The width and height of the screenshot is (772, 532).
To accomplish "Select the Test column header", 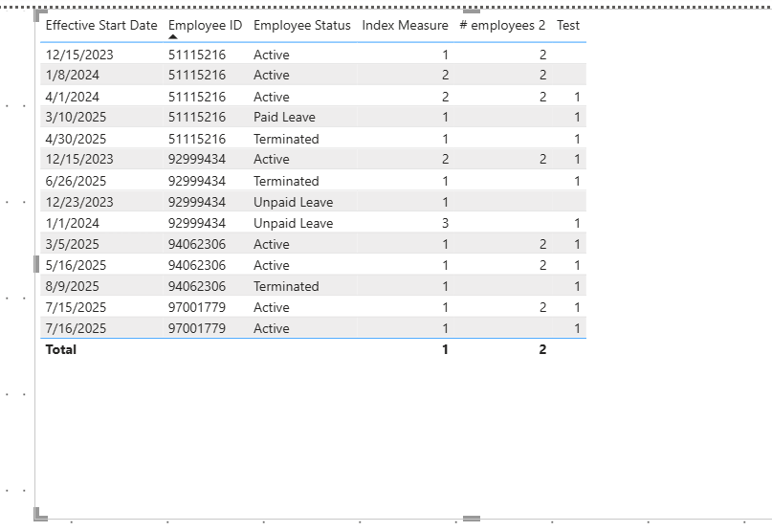I will pos(568,26).
